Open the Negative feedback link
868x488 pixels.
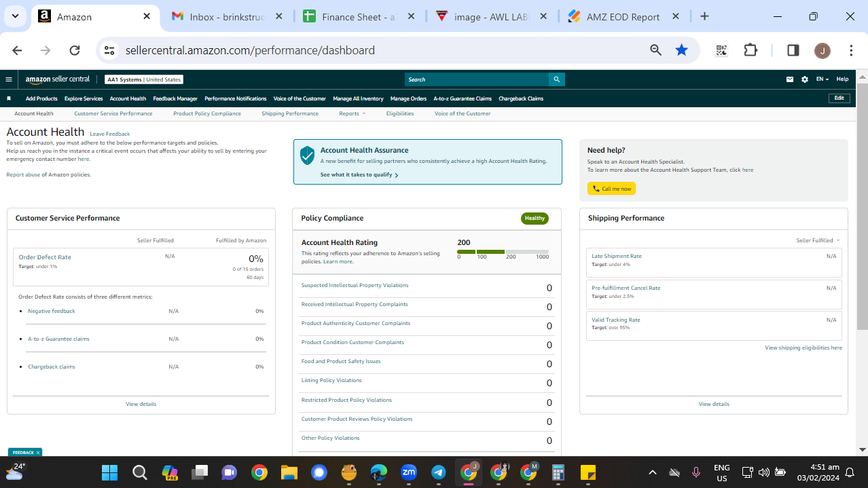52,311
